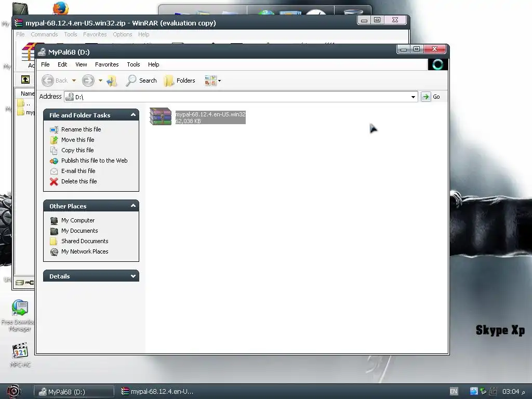Image resolution: width=532 pixels, height=399 pixels.
Task: Open Search in the MyPal68 window
Action: click(141, 81)
